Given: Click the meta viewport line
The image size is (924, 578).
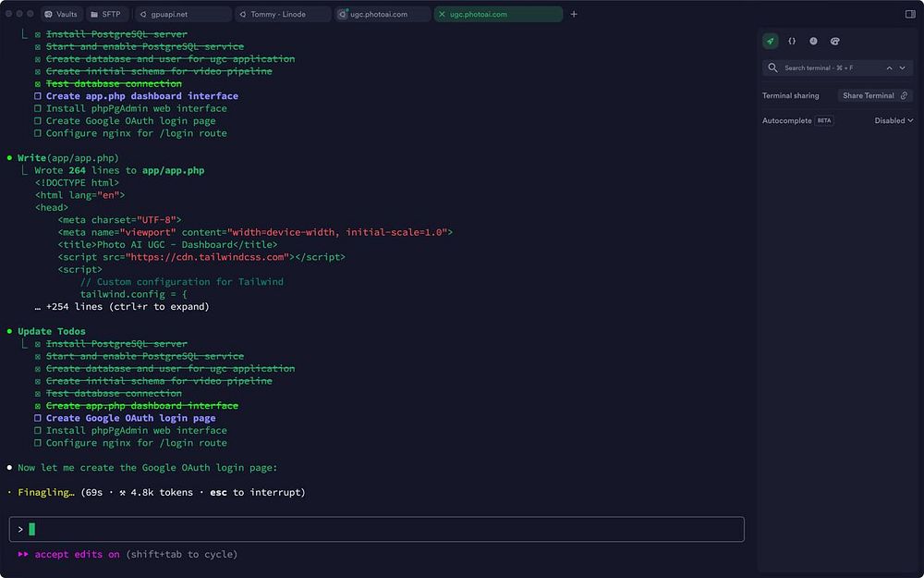Looking at the screenshot, I should pyautogui.click(x=255, y=232).
